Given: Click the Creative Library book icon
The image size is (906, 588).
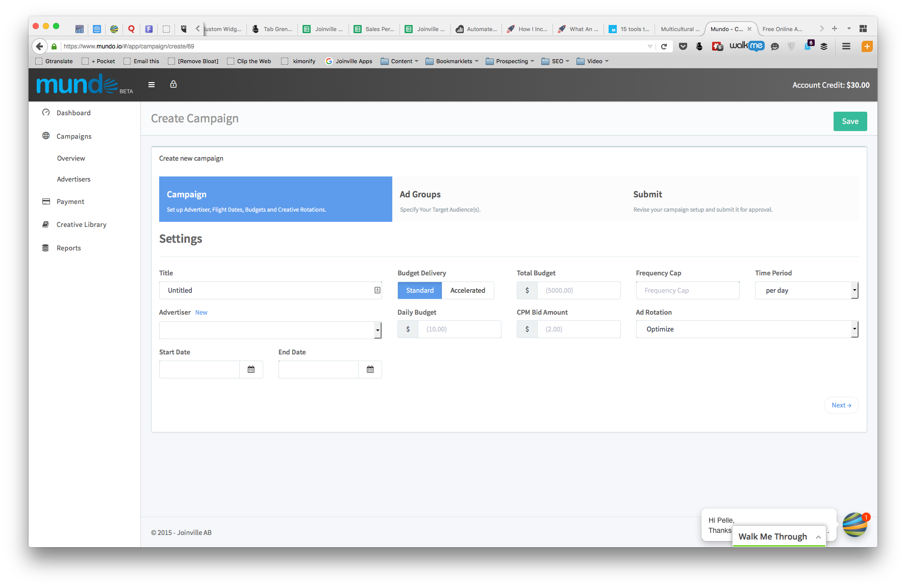Looking at the screenshot, I should click(46, 224).
